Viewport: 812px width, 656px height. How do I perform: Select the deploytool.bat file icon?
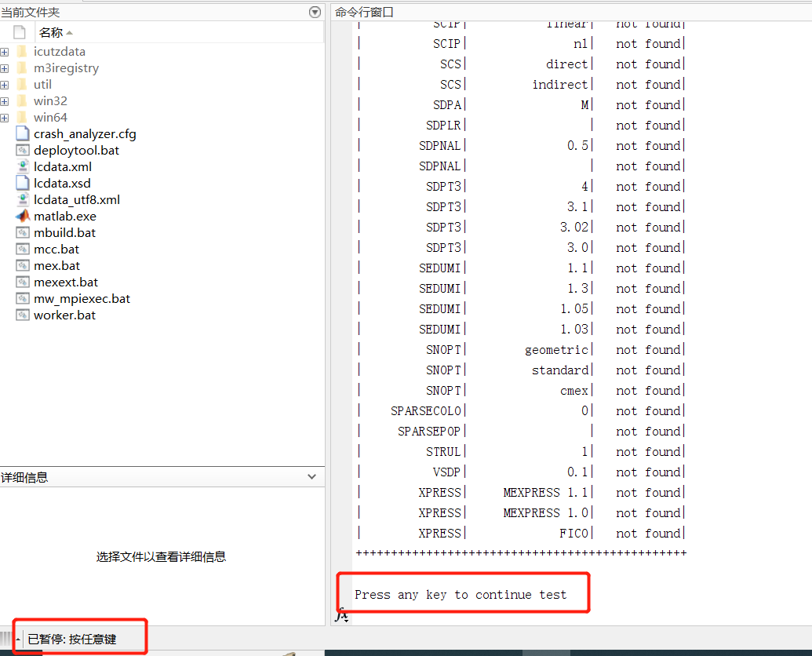point(24,150)
